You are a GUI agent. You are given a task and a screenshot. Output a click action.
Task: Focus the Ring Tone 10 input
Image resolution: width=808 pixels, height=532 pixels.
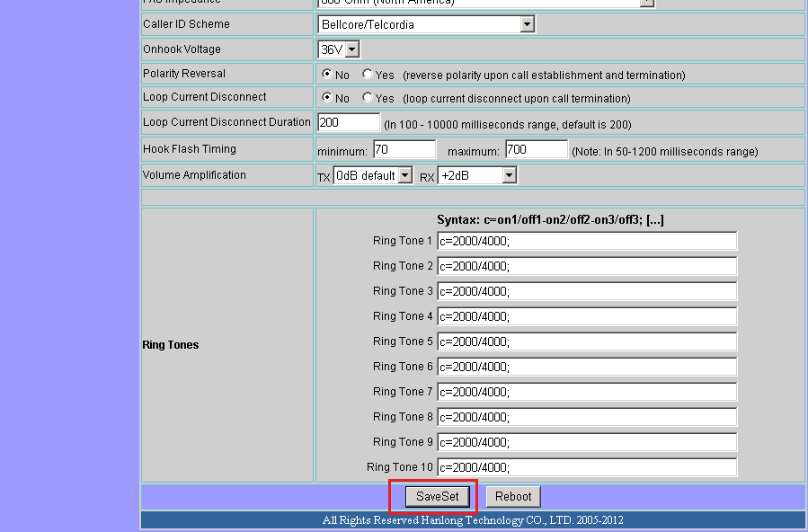pyautogui.click(x=587, y=467)
